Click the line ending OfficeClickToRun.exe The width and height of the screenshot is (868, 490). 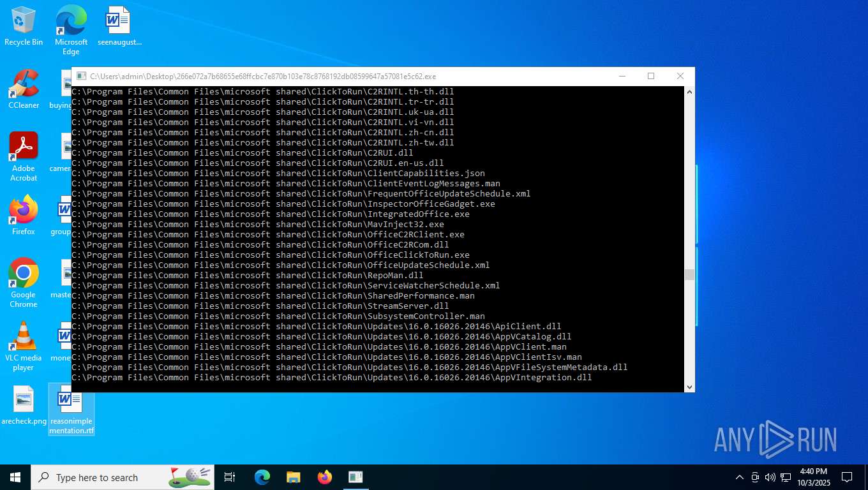tap(271, 255)
